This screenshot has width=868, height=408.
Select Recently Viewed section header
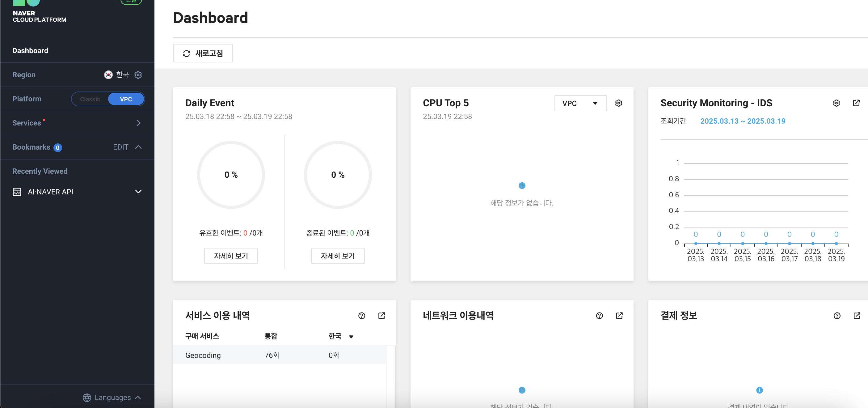pyautogui.click(x=40, y=171)
